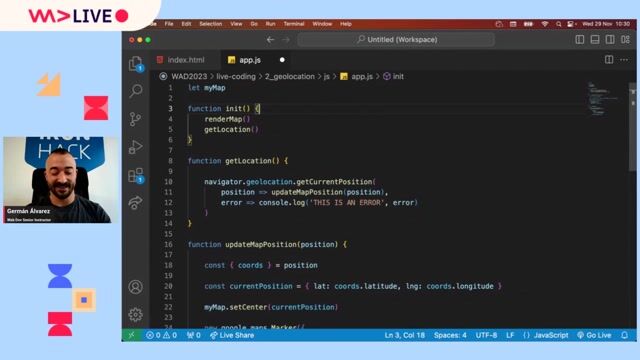Expand the init symbol breadcrumb

pos(393,76)
